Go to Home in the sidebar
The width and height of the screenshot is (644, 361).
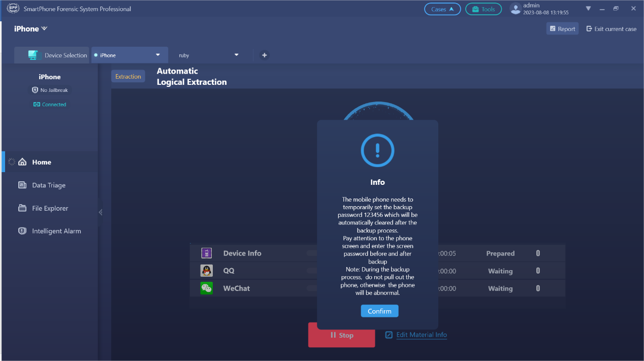(x=50, y=162)
